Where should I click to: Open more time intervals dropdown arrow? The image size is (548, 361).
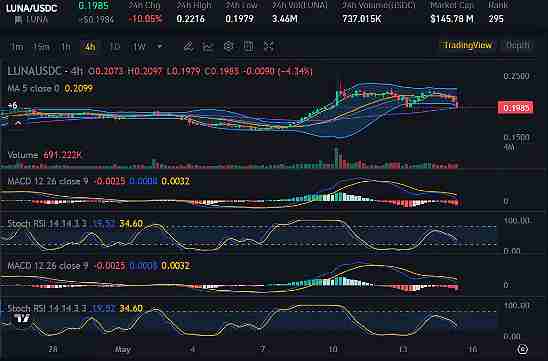click(159, 46)
